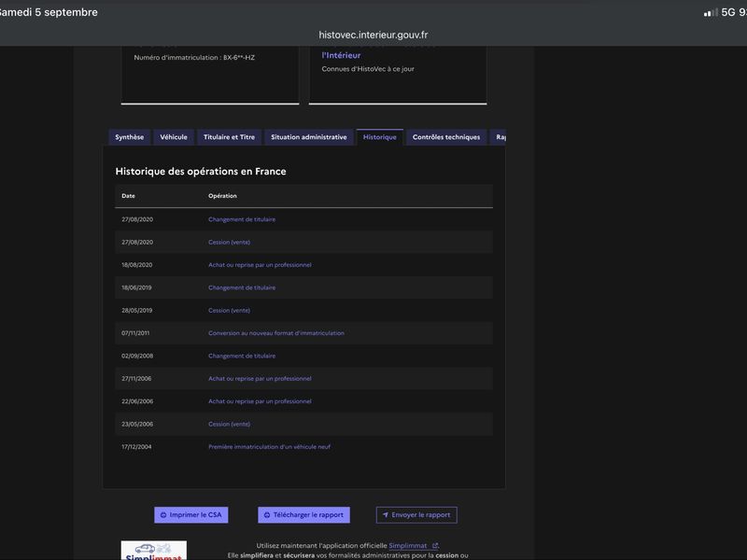Viewport: 747px width, 560px height.
Task: Go to the Contrôles techniques tab
Action: click(x=446, y=137)
